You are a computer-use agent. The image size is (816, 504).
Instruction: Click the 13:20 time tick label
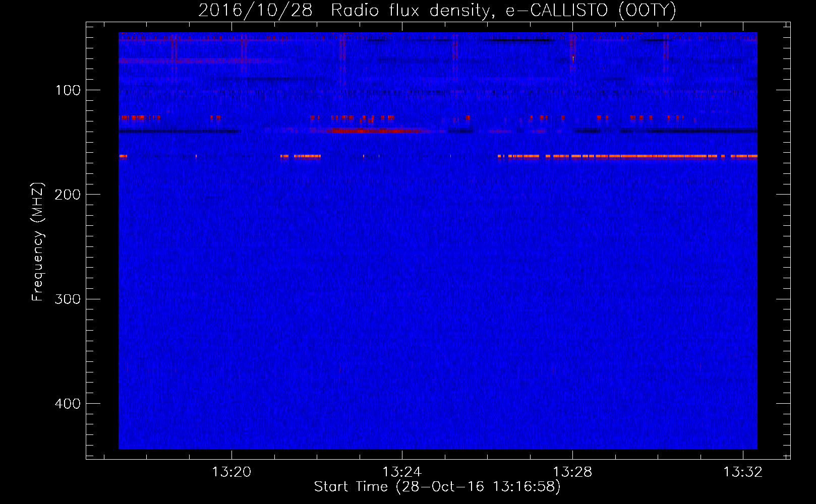tap(231, 472)
